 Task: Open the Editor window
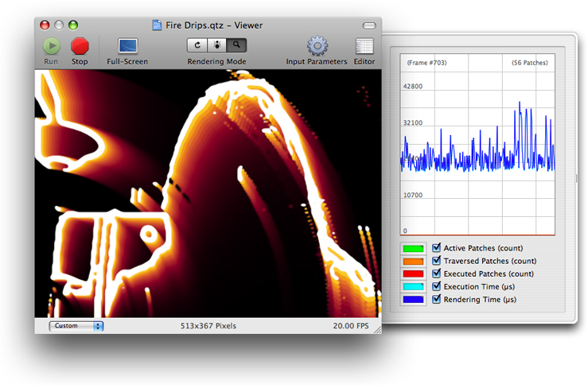point(364,46)
